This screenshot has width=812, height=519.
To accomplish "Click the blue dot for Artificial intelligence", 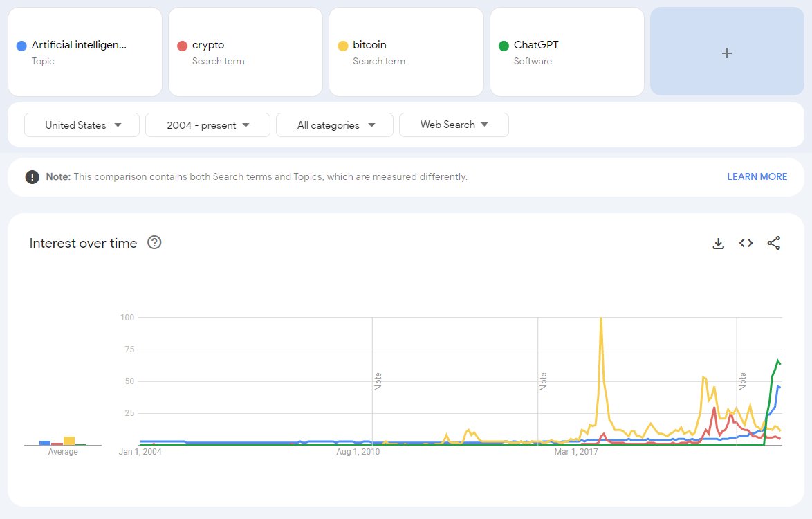I will coord(21,46).
